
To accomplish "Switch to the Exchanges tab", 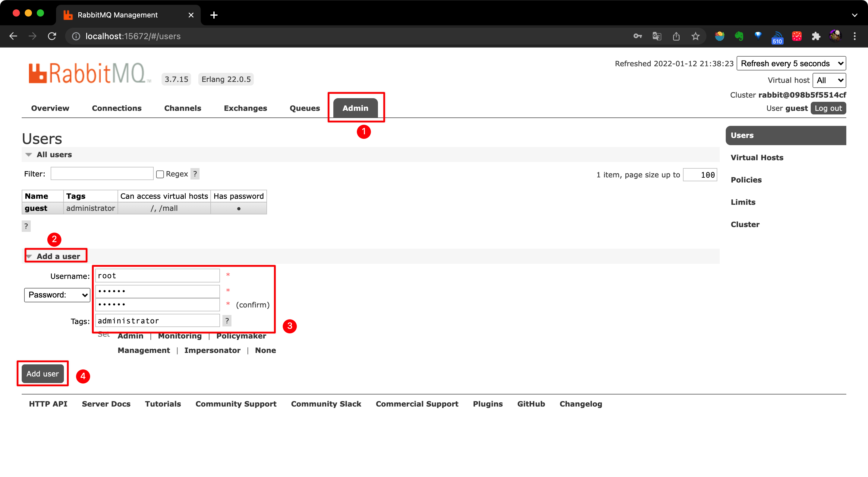I will (x=245, y=108).
